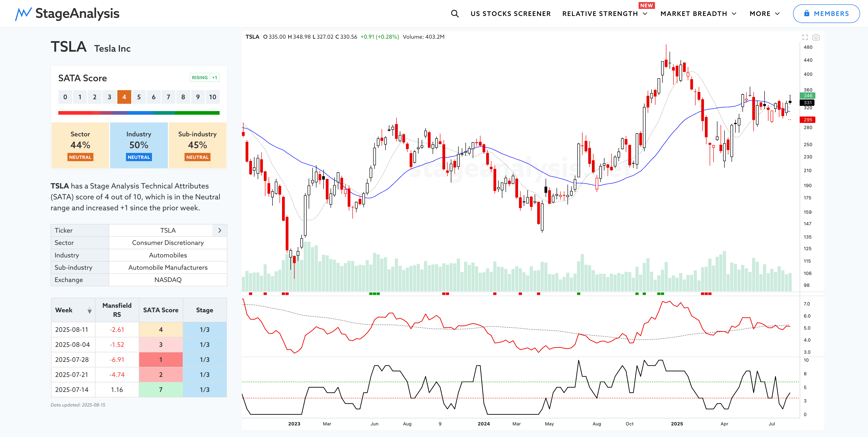The width and height of the screenshot is (868, 437).
Task: Click the StageAnalysis logo
Action: (67, 14)
